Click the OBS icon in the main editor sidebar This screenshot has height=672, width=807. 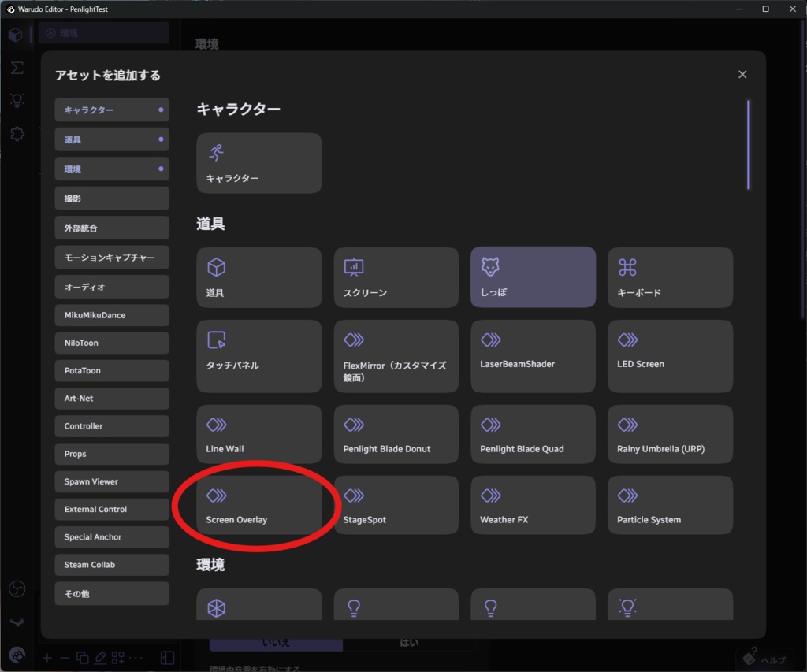coord(17,588)
